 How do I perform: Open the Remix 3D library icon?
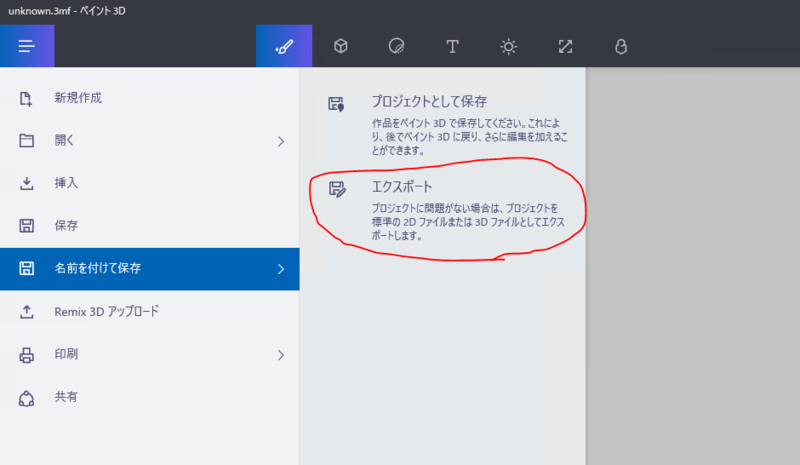pos(620,46)
